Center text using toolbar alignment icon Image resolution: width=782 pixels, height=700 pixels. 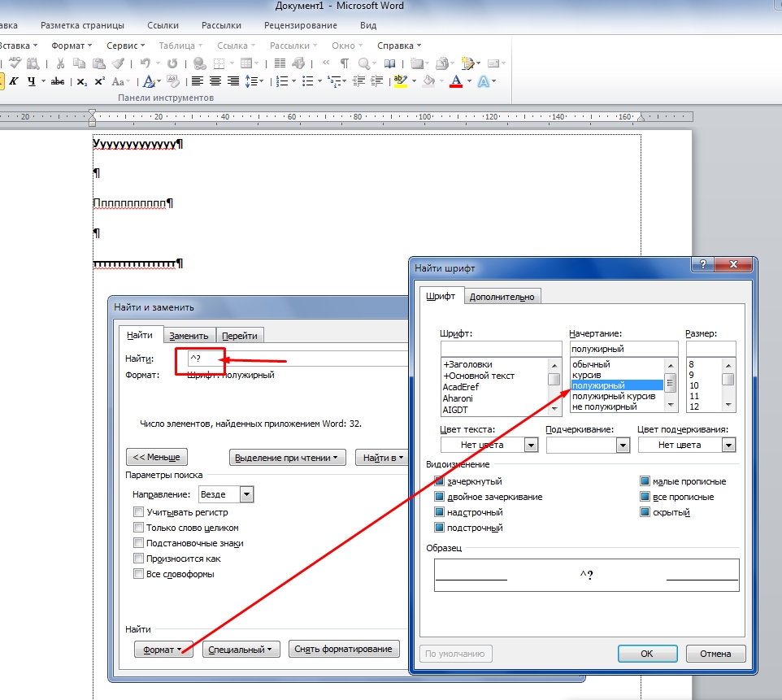[215, 80]
